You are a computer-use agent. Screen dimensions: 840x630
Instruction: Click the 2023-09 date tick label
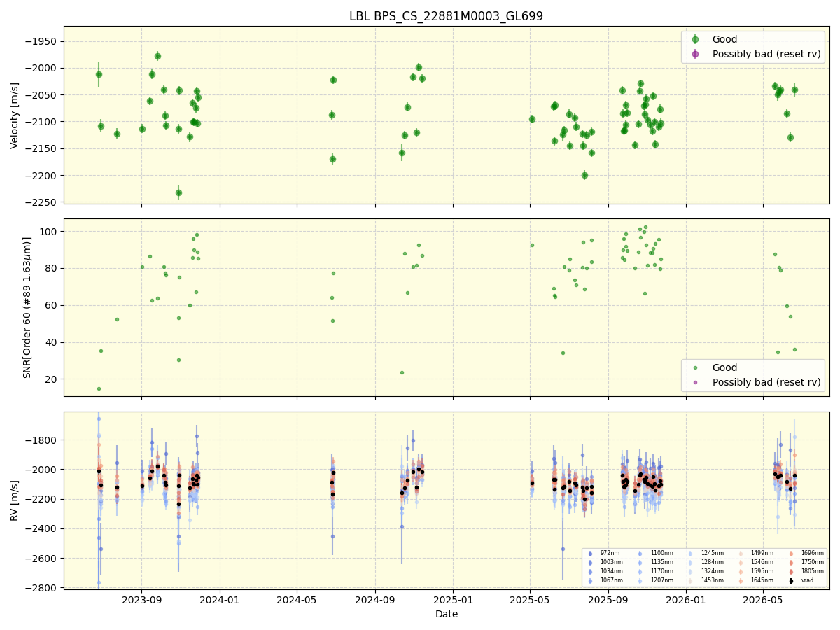pyautogui.click(x=142, y=599)
